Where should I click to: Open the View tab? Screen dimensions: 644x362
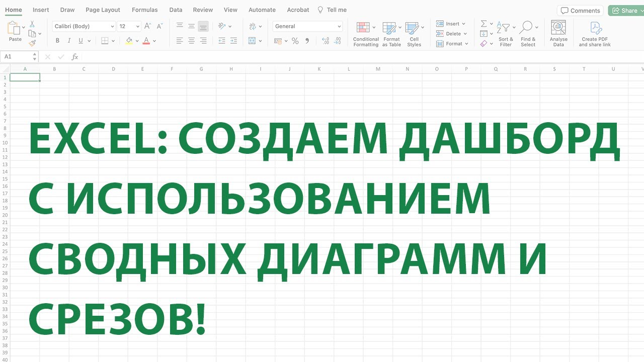pyautogui.click(x=230, y=10)
